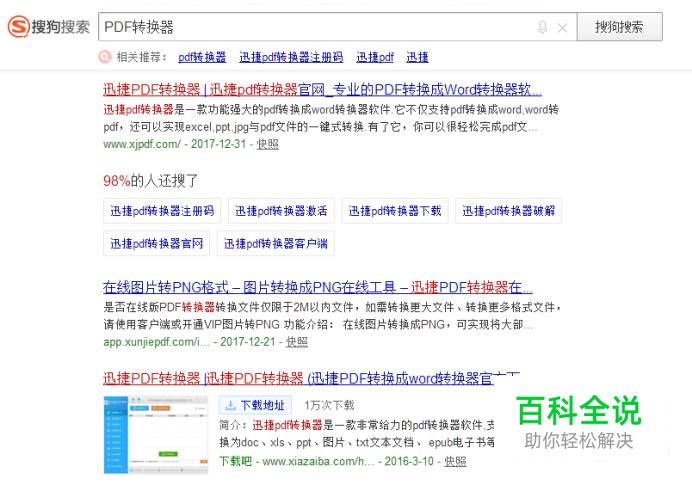Click the 下载地址 download button
Screen dimensions: 692x485
(255, 406)
